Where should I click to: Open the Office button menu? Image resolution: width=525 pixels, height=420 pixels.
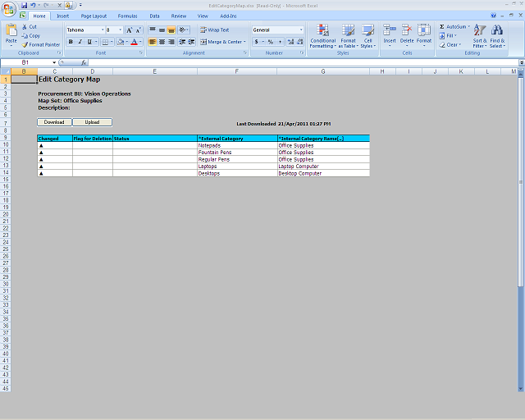tap(9, 9)
